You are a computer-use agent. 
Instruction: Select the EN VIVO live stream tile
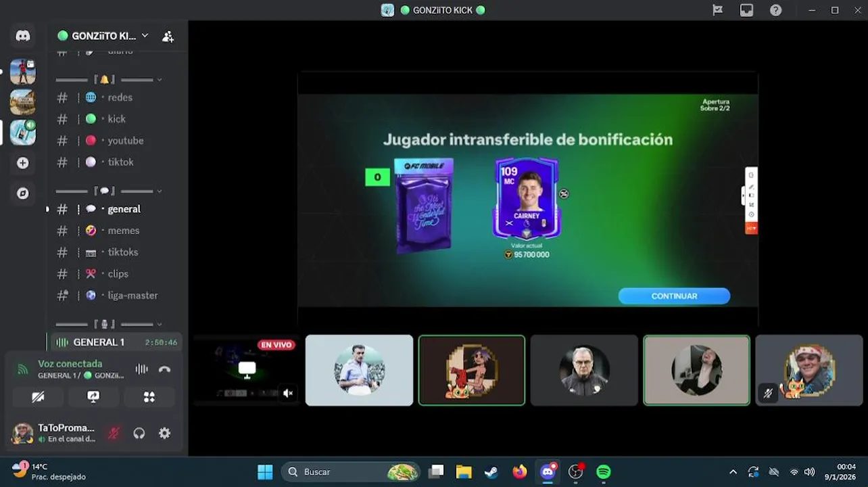click(x=246, y=370)
